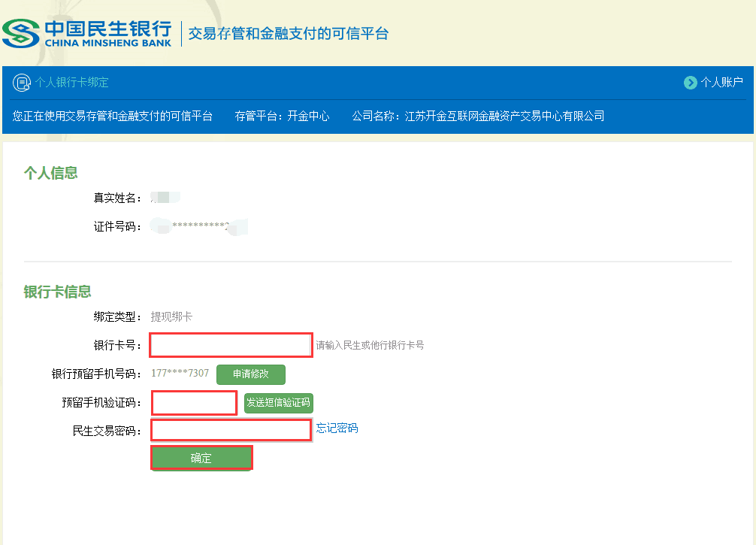Focus the 银行卡号 input field
Image resolution: width=756 pixels, height=545 pixels.
coord(231,345)
